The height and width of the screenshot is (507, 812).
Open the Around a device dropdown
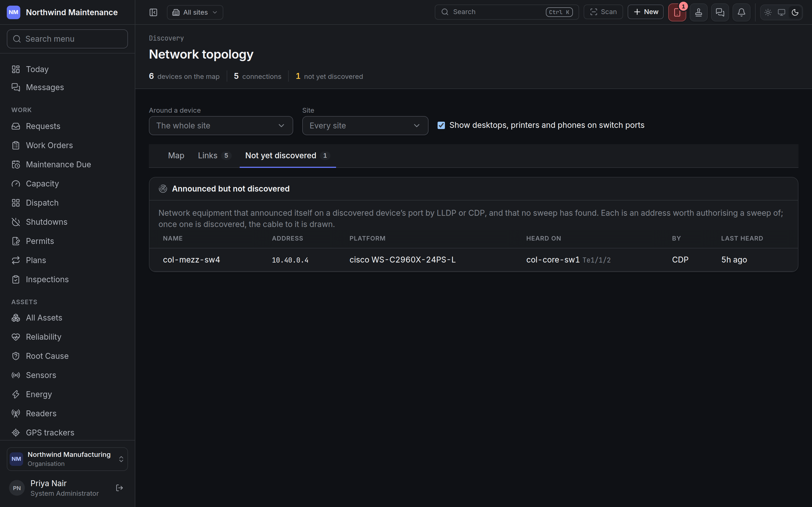221,126
